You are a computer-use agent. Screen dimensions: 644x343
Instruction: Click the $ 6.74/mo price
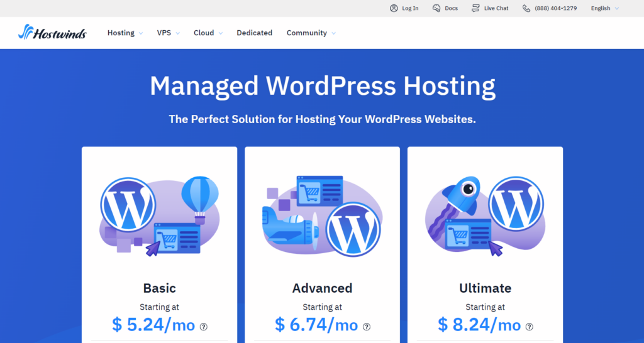(x=317, y=325)
